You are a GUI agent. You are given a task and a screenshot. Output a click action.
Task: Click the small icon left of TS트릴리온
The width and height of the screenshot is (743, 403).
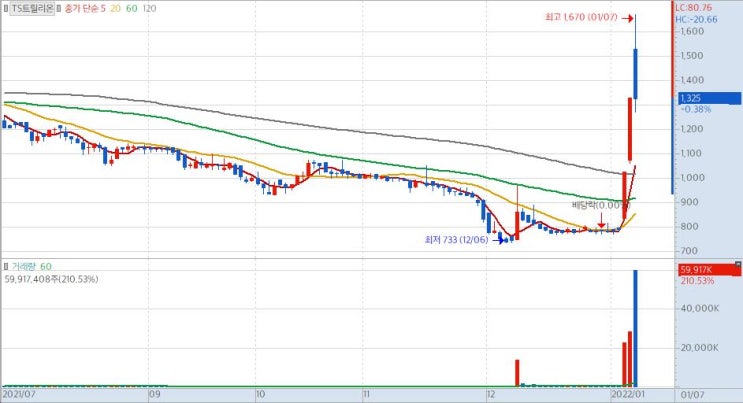(x=6, y=9)
